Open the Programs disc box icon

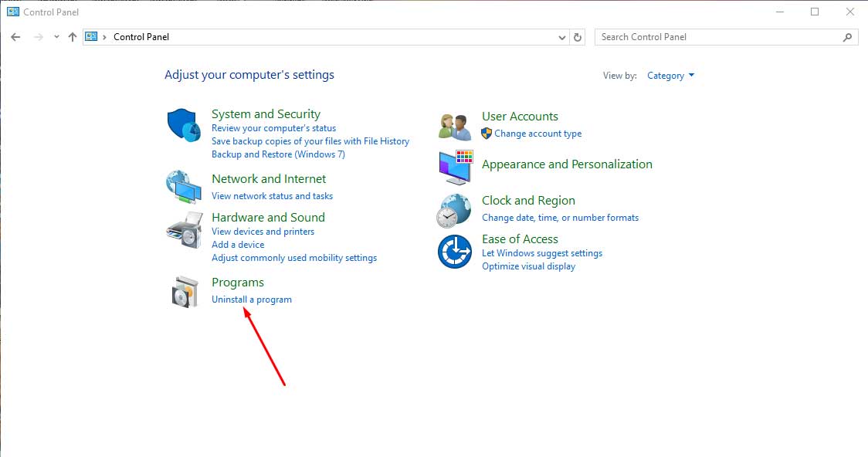(x=184, y=291)
